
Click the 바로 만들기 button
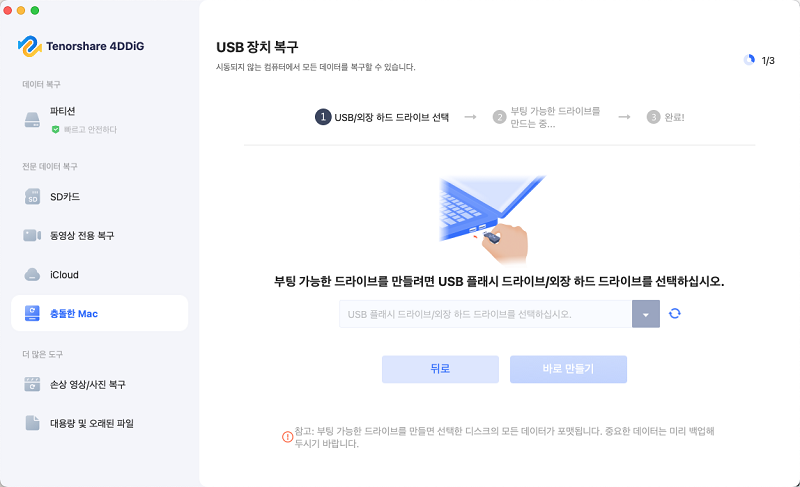click(x=568, y=369)
